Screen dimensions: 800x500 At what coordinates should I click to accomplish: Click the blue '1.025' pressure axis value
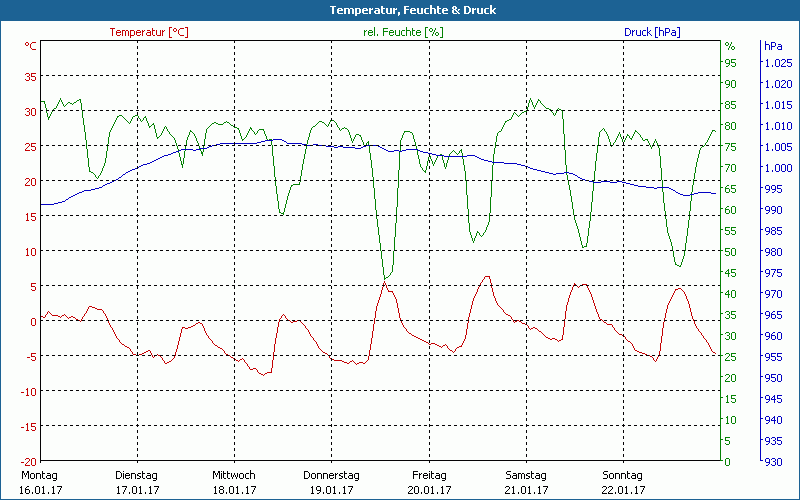click(778, 63)
